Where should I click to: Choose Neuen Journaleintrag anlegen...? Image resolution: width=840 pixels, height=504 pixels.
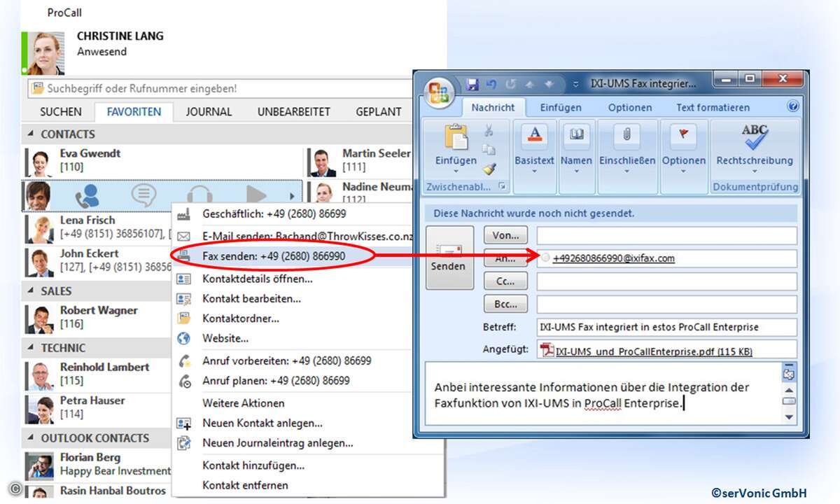308,442
